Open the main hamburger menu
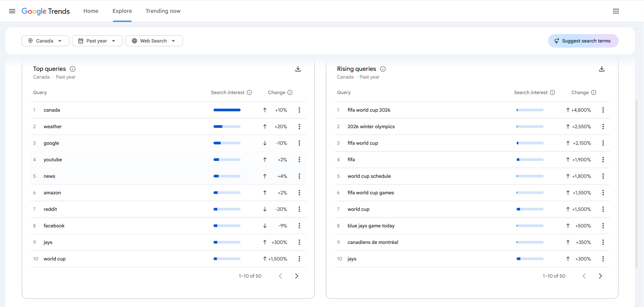The image size is (644, 307). [12, 11]
